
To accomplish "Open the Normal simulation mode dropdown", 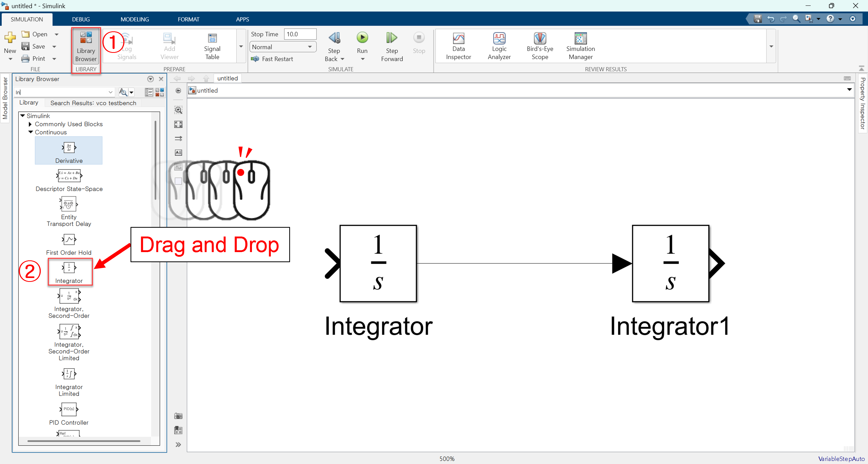I will coord(282,47).
